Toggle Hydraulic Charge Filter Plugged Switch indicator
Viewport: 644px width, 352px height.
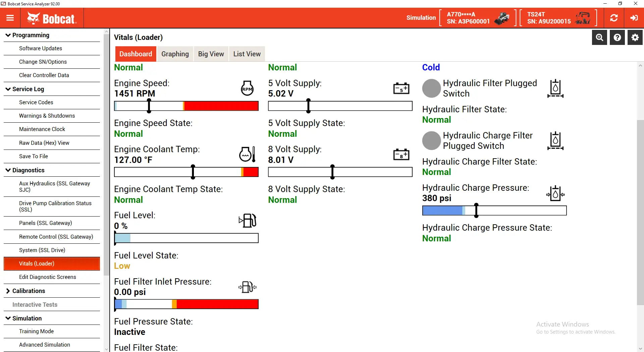[431, 141]
